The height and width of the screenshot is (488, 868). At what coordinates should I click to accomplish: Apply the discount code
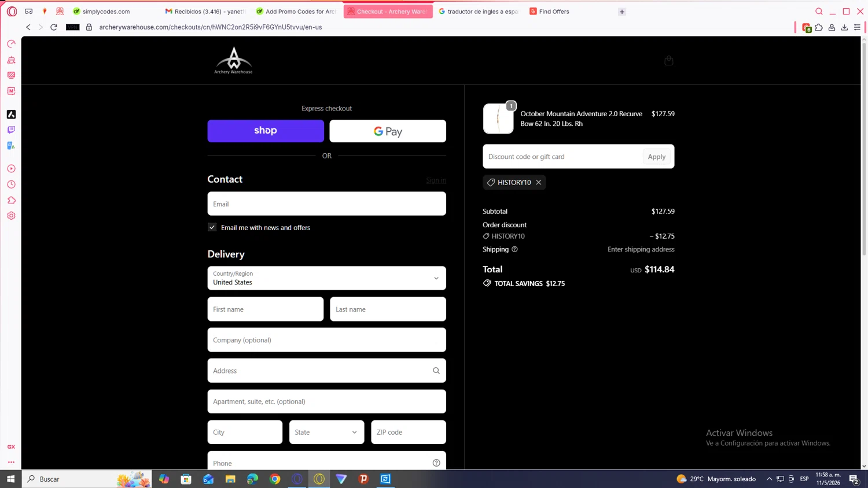657,157
